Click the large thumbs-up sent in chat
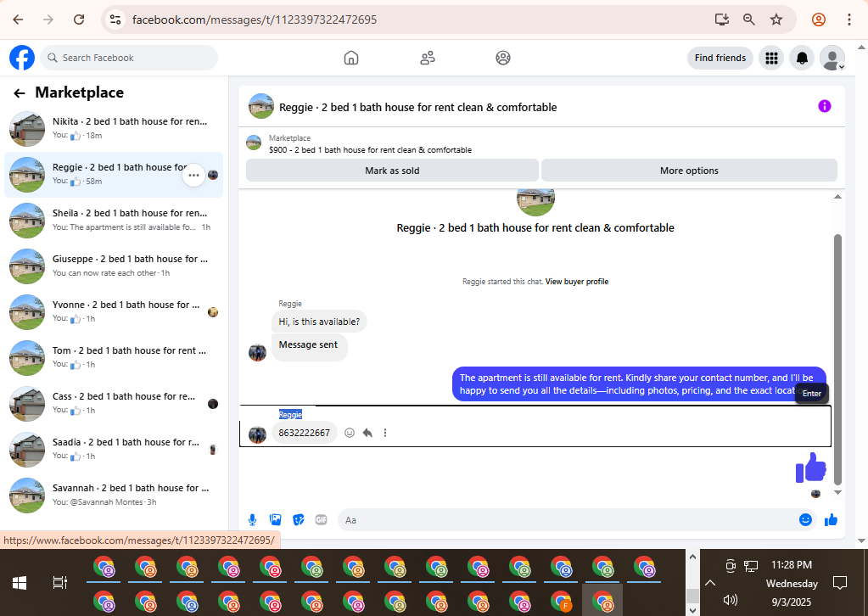 click(811, 468)
